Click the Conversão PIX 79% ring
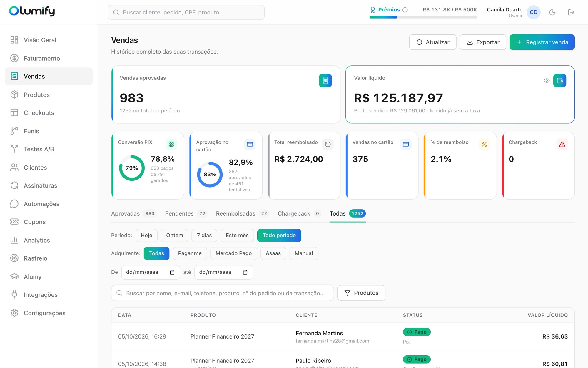 click(132, 168)
